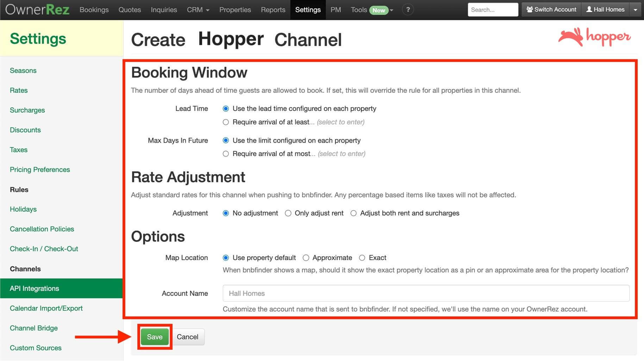The width and height of the screenshot is (644, 361).
Task: Open the CRM dropdown menu
Action: click(x=198, y=10)
